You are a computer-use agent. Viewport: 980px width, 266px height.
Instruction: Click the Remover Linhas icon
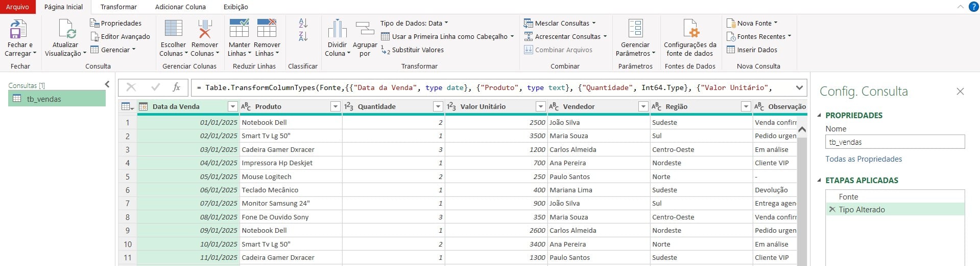(267, 29)
